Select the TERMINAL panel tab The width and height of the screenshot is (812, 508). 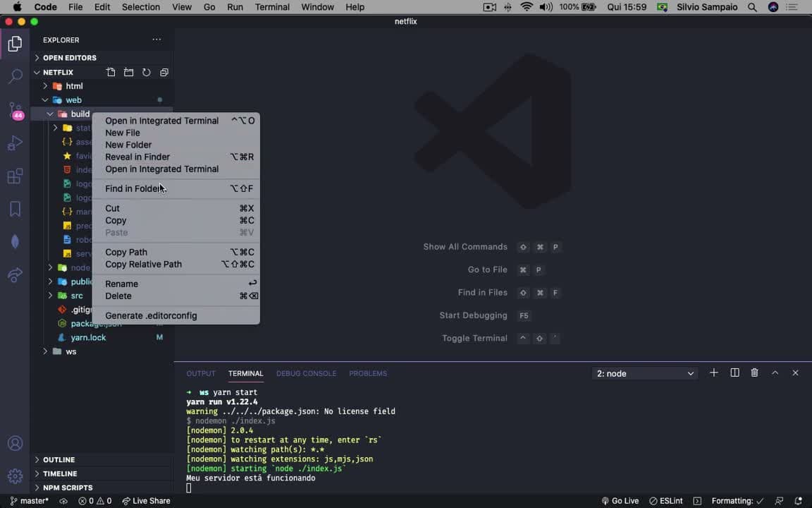coord(245,373)
